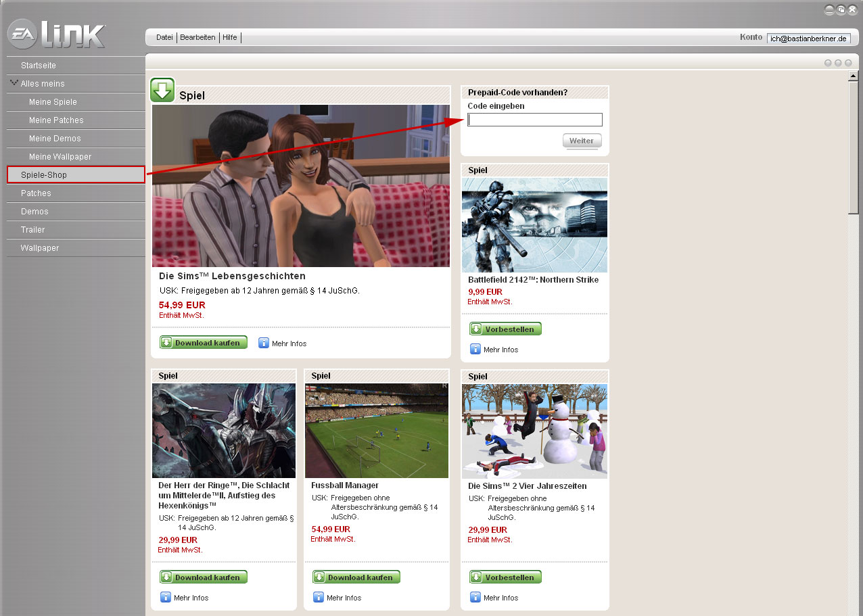The height and width of the screenshot is (616, 863).
Task: Select Meine Spiele in sidebar
Action: tap(53, 102)
